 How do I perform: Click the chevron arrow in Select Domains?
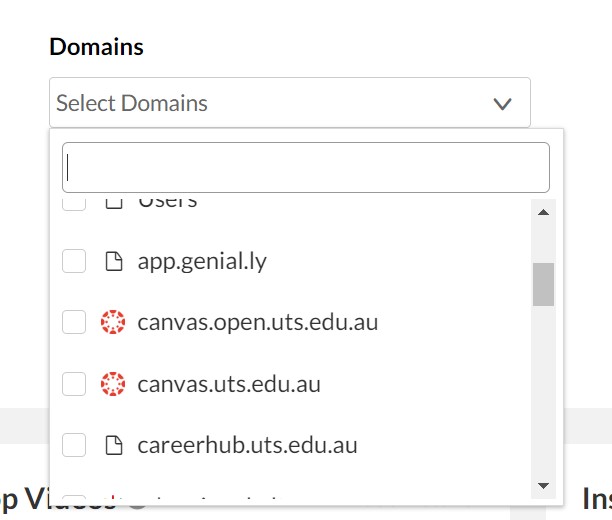[x=502, y=104]
